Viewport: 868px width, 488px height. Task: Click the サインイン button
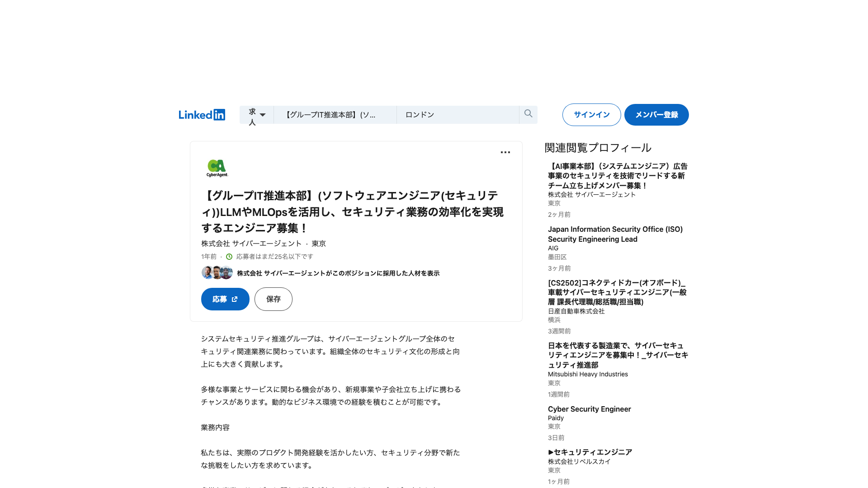591,115
